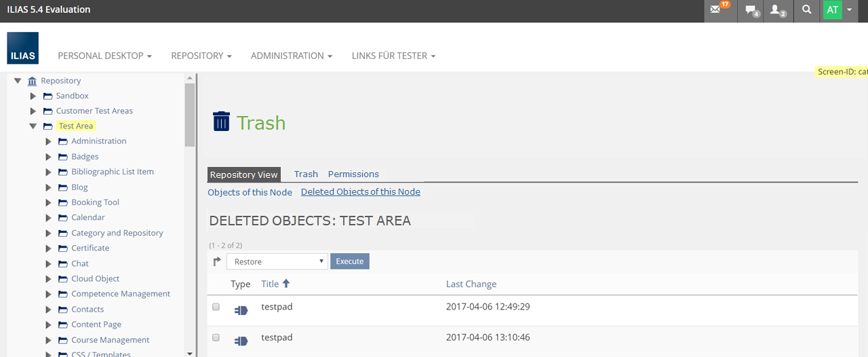Click the large Trash can icon

(221, 121)
